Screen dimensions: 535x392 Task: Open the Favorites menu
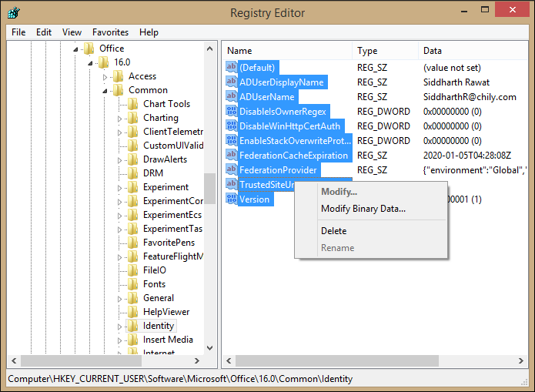point(110,32)
